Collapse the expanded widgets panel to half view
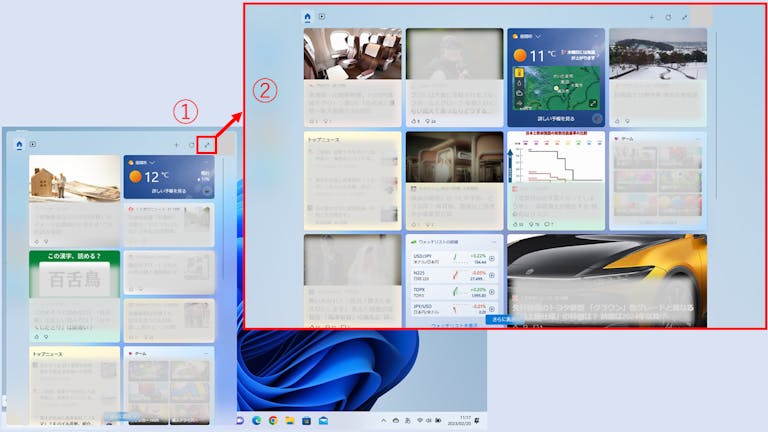 [685, 17]
